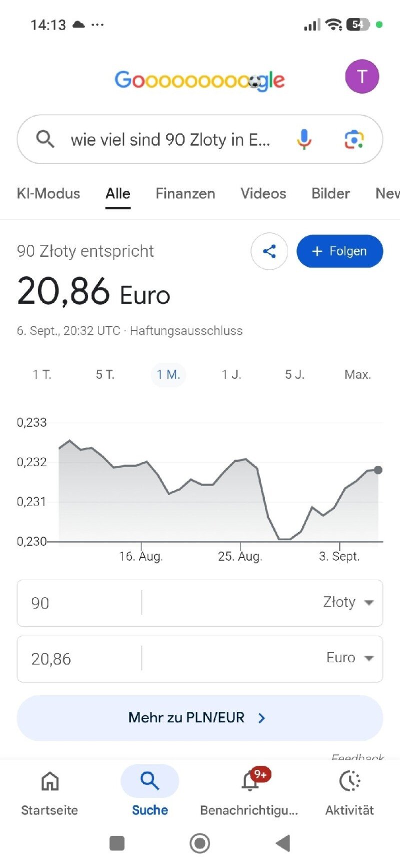The height and width of the screenshot is (868, 400).
Task: Tap the current value dot on chart
Action: [378, 470]
